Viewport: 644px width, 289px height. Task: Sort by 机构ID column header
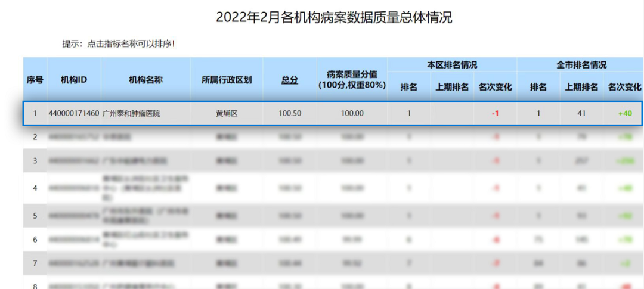pyautogui.click(x=74, y=80)
